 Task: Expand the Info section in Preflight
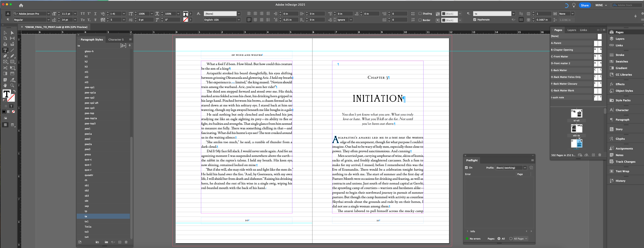tap(467, 231)
